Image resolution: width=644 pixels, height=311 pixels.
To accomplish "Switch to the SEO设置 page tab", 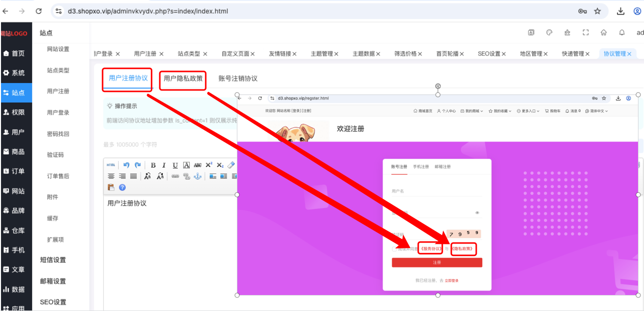I will click(489, 53).
